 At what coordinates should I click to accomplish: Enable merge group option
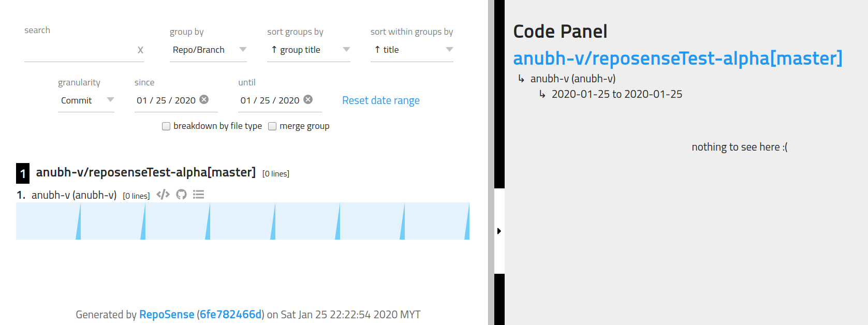272,126
